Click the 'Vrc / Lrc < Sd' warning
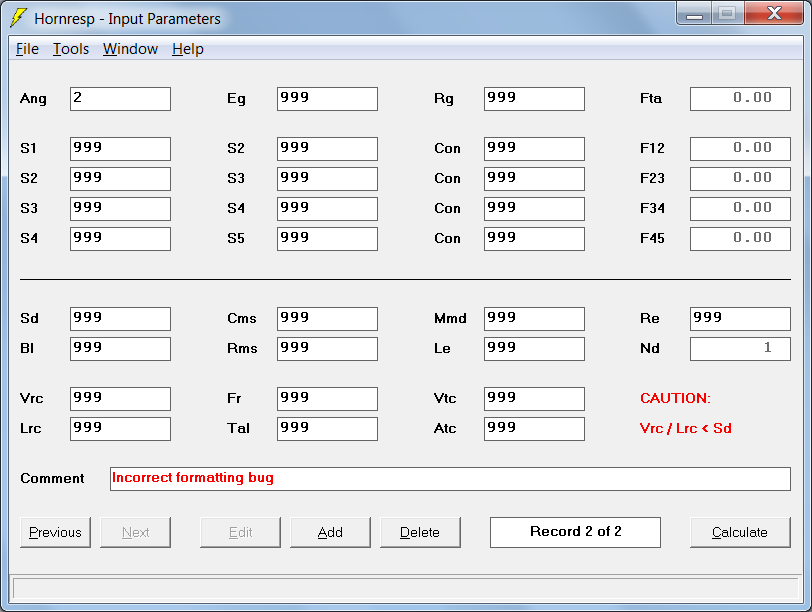This screenshot has width=812, height=612. (686, 428)
